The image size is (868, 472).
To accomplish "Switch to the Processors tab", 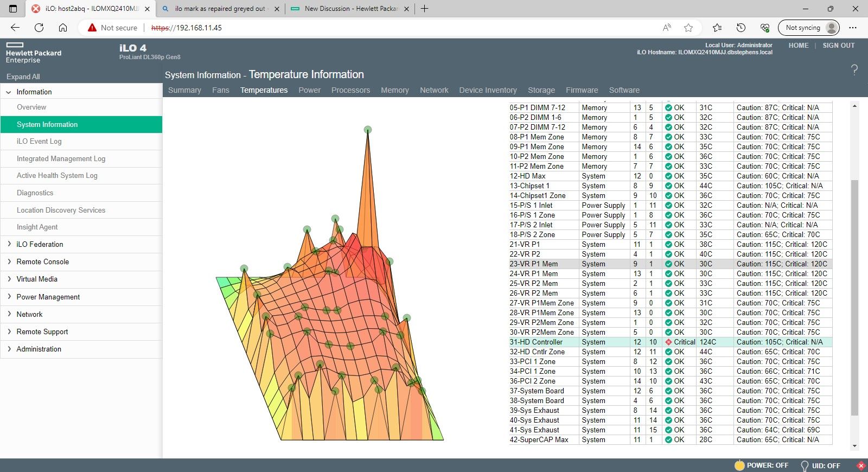I will point(350,90).
